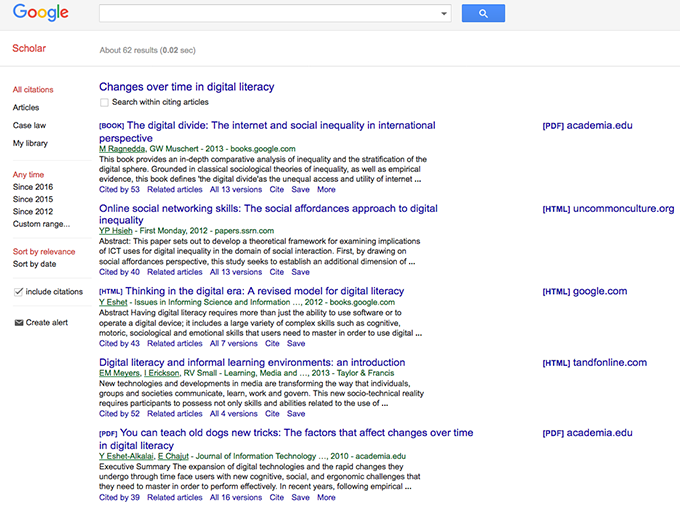Screen dimensions: 680x510
Task: Click the Google logo
Action: tap(40, 13)
